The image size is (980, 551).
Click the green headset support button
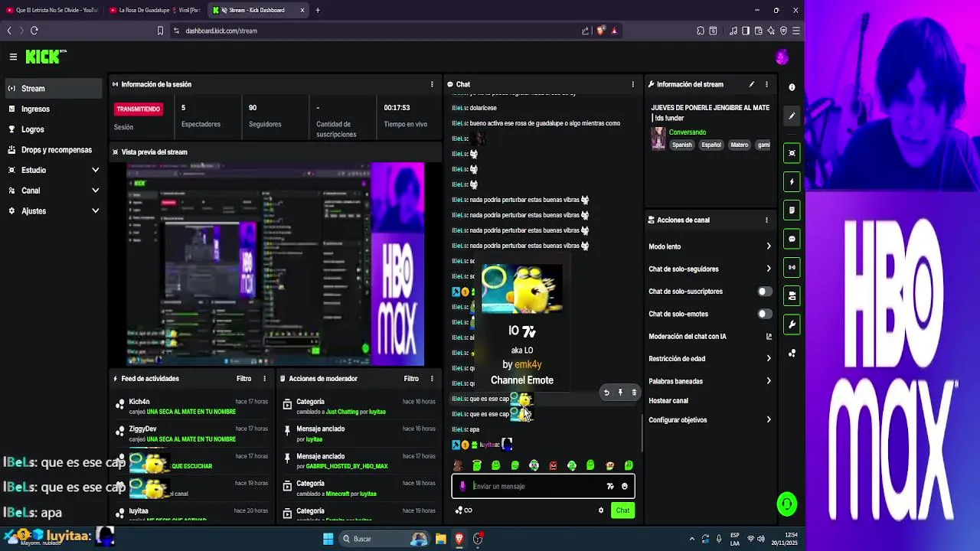[x=786, y=504]
